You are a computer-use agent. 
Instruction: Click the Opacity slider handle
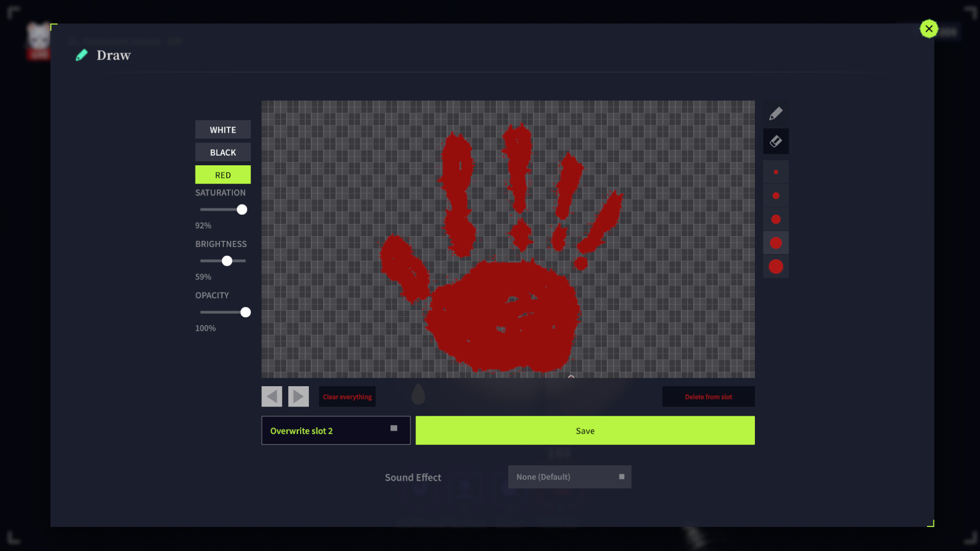tap(246, 312)
